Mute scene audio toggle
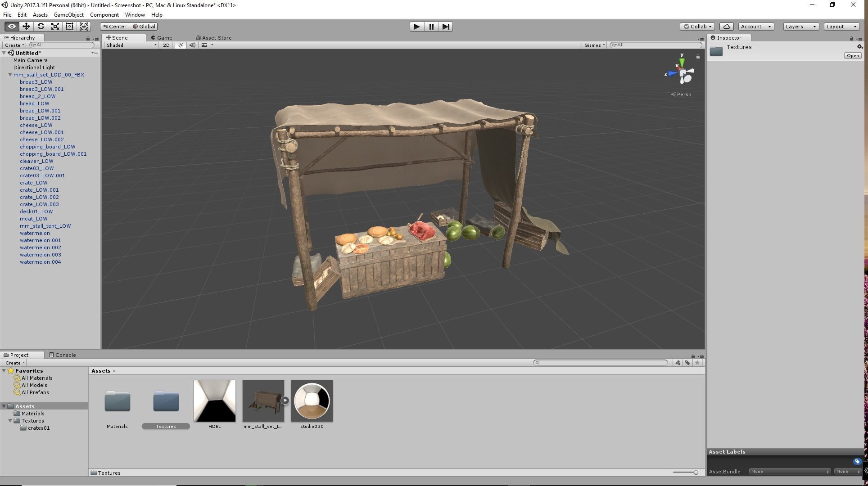 192,45
